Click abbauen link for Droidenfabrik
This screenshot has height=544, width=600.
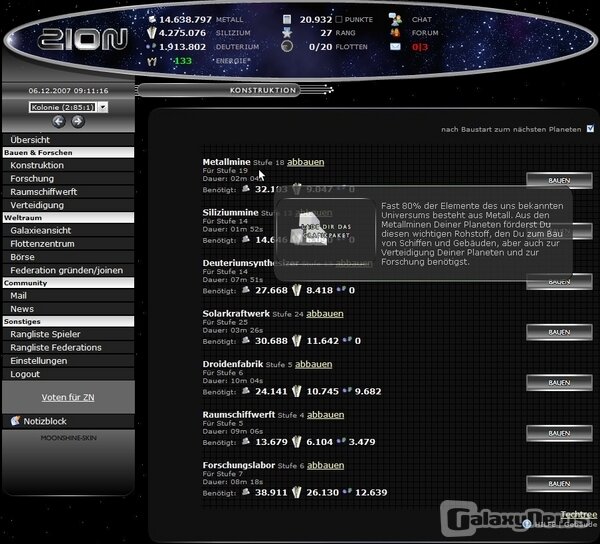click(314, 364)
